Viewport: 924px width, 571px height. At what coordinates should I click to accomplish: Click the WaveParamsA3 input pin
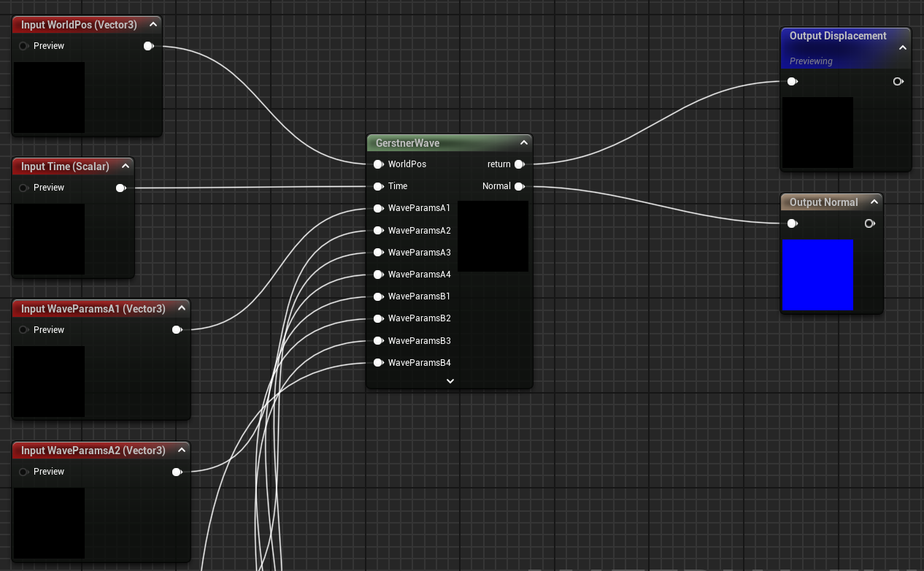[378, 253]
